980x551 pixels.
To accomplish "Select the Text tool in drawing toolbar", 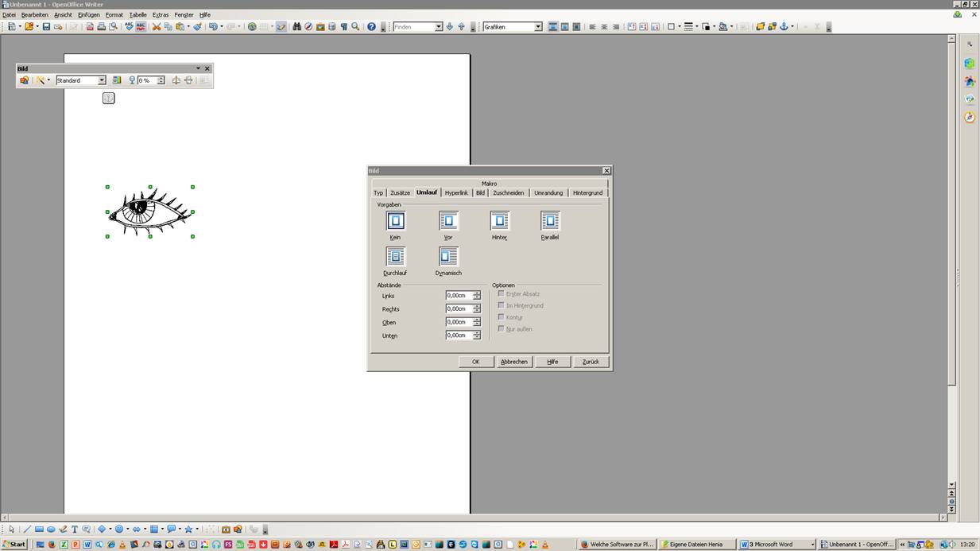I will tap(75, 530).
